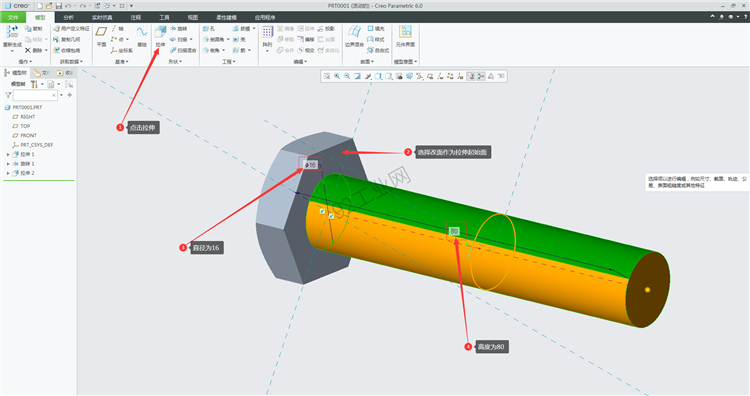The height and width of the screenshot is (396, 750).
Task: Toggle plane display in graphics toolbar
Action: (x=430, y=76)
